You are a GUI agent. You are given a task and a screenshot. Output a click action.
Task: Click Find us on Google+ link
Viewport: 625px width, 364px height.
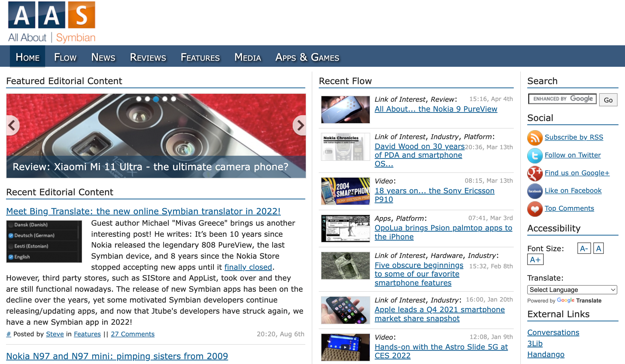(577, 173)
